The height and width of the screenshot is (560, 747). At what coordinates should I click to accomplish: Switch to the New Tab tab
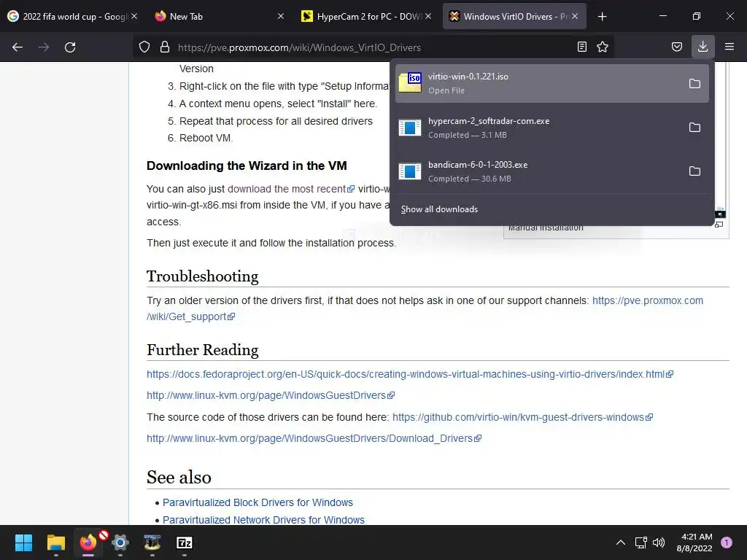[x=217, y=17]
